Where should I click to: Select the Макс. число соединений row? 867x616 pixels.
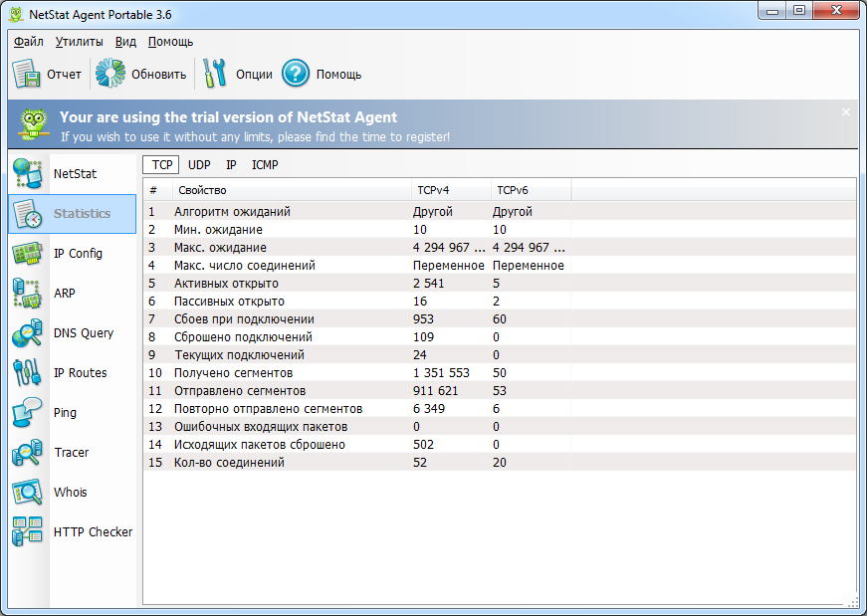[500, 266]
